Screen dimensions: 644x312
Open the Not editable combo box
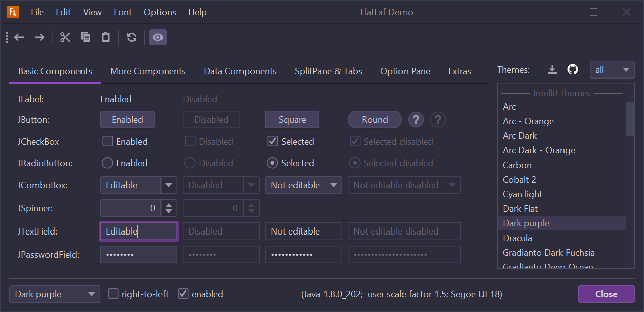[x=303, y=185]
